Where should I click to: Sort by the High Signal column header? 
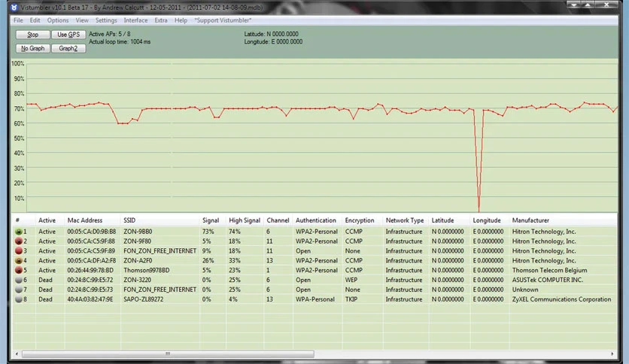click(x=245, y=220)
